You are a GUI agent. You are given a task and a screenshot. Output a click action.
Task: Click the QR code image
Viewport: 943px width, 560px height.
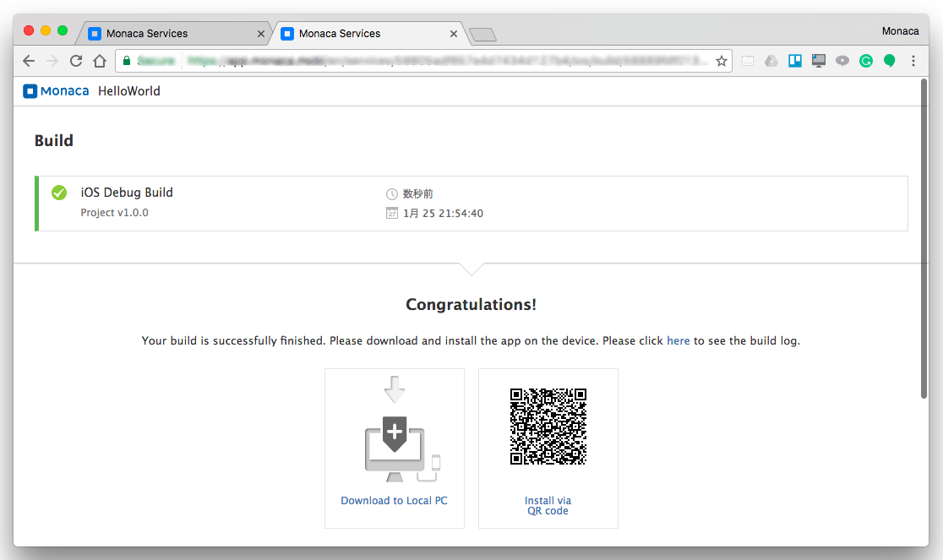pos(548,427)
